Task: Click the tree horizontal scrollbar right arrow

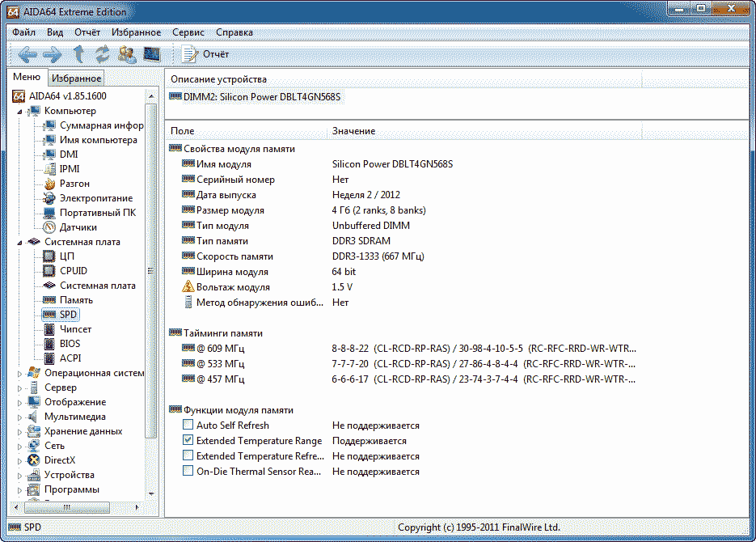Action: pyautogui.click(x=137, y=507)
